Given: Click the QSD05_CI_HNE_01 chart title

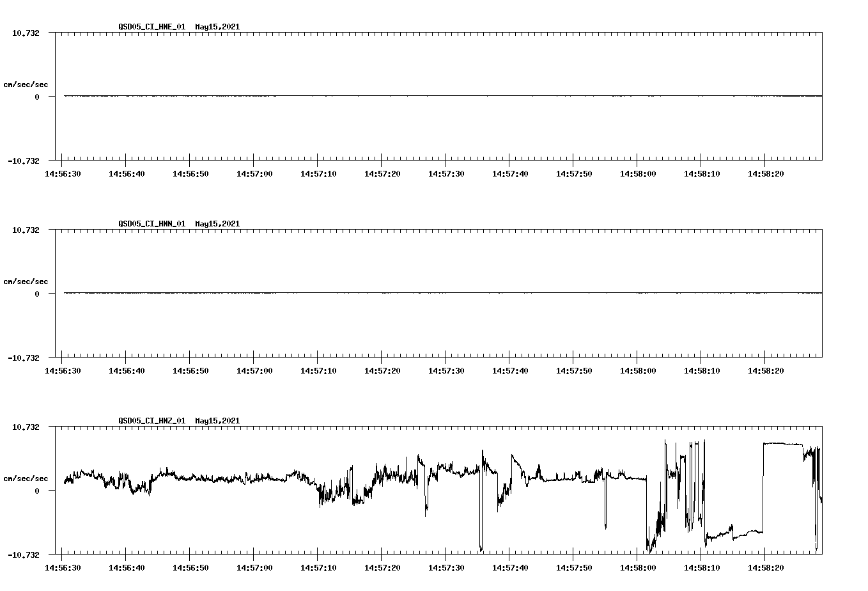Looking at the screenshot, I should pos(179,27).
